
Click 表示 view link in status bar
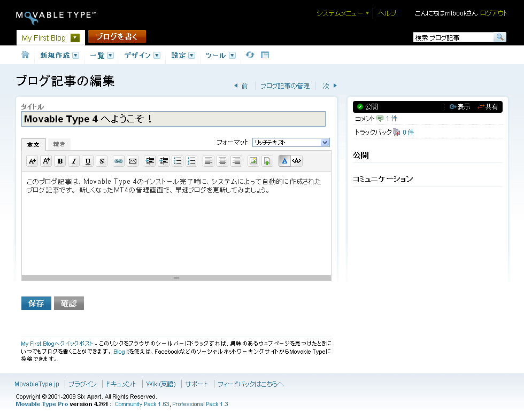coord(460,107)
